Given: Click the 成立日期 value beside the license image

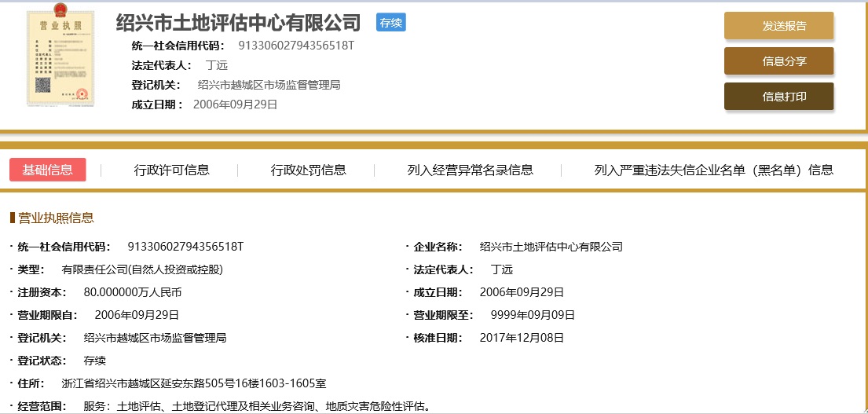Looking at the screenshot, I should tap(235, 104).
